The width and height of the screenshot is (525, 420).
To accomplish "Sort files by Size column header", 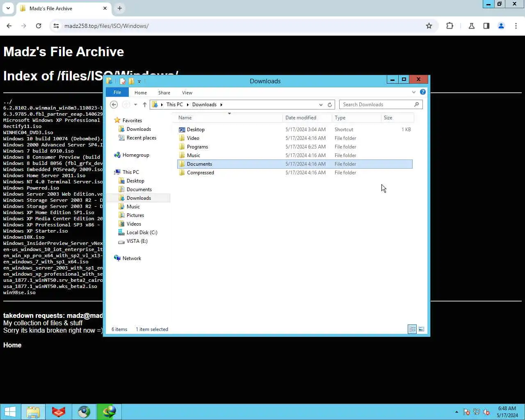I will [397, 118].
